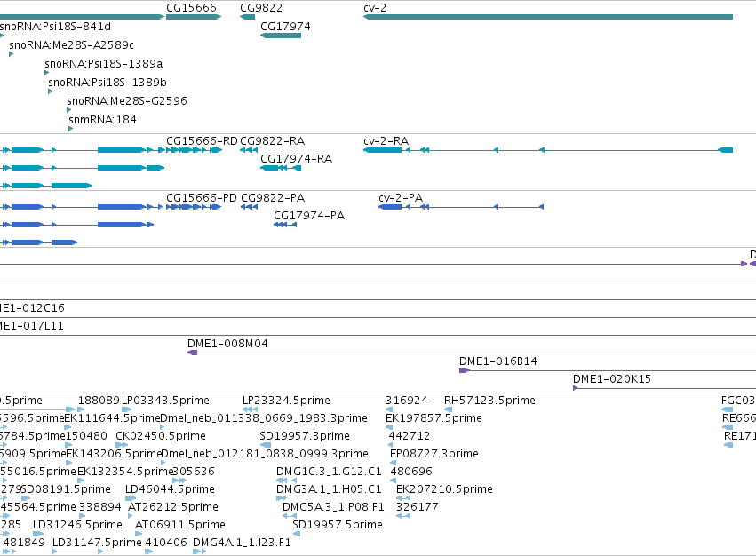This screenshot has width=756, height=556.
Task: Click the cv-2-RA transcript label
Action: point(386,141)
